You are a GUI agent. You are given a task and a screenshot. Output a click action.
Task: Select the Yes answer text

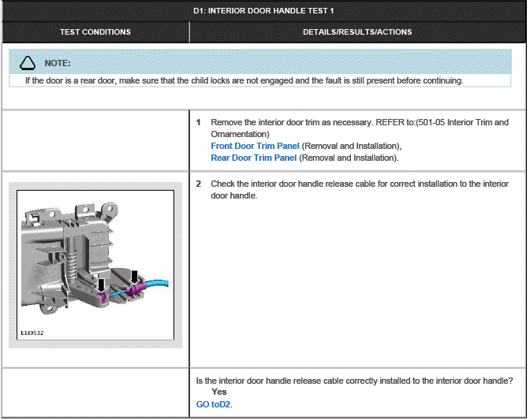tap(219, 392)
